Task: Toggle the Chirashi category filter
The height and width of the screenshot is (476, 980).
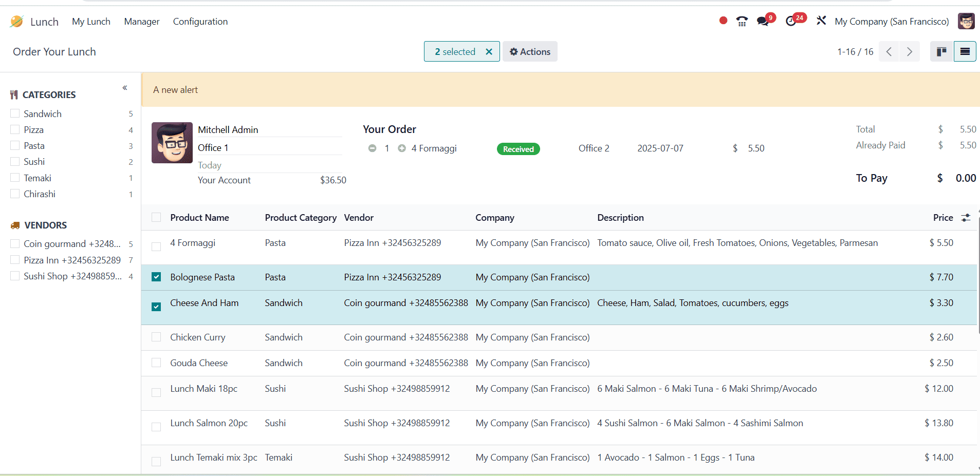Action: click(15, 194)
